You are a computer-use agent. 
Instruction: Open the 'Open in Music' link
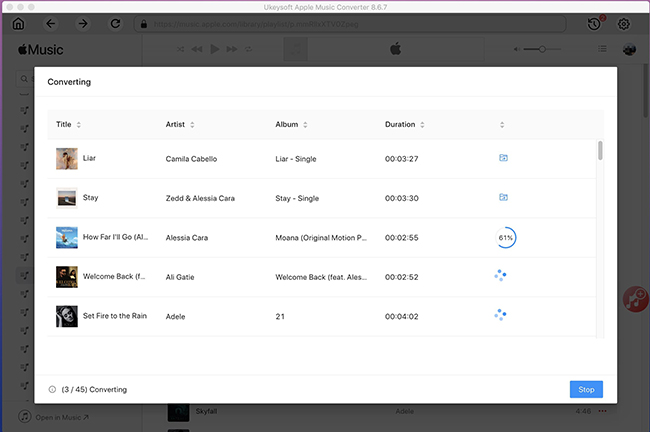(62, 417)
